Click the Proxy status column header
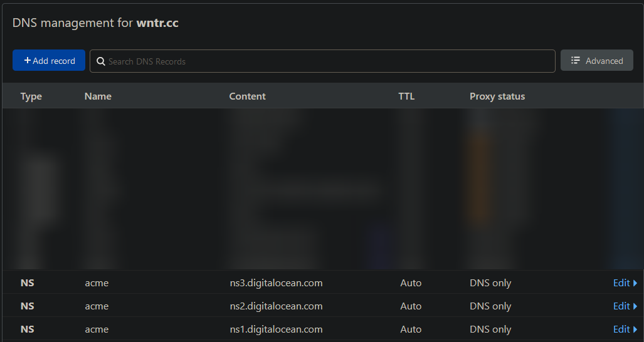 pos(497,96)
